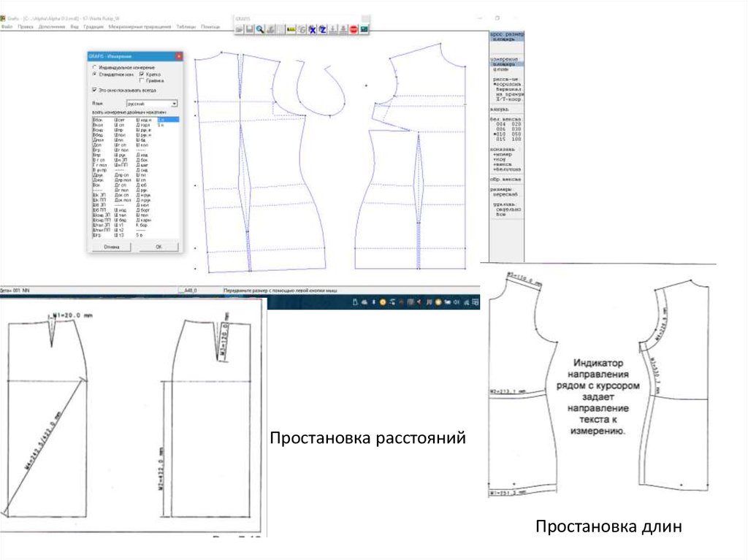Select 'Ш сет' in the measurement list
This screenshot has height=560, width=748.
click(x=119, y=120)
